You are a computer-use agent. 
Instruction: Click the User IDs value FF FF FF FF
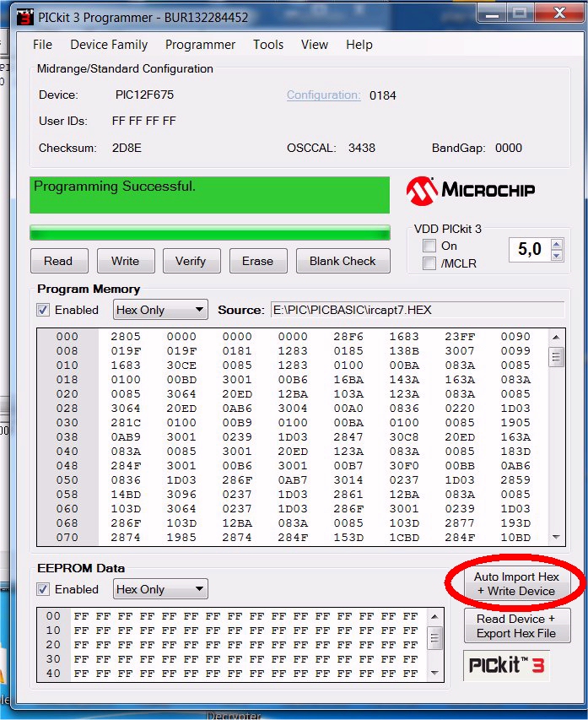point(143,122)
